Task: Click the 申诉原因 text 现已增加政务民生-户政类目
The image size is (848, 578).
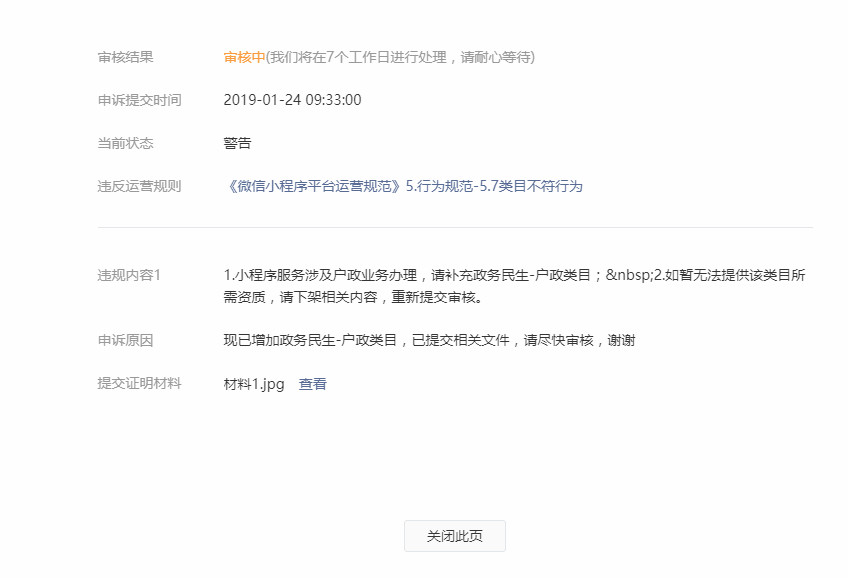Action: coord(310,341)
